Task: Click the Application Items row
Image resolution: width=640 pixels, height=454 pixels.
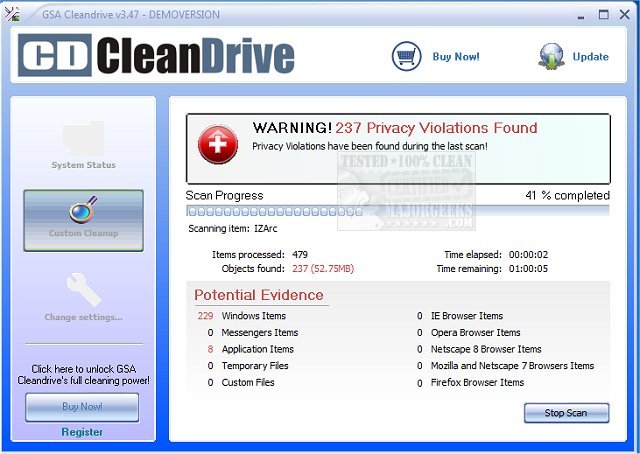Action: pos(250,349)
